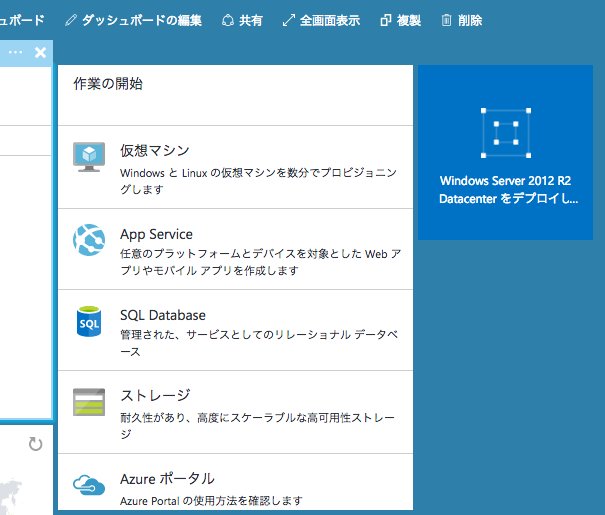This screenshot has height=515, width=605.
Task: Click the 任意のプラットフォームとデバイス description text
Action: click(x=260, y=262)
